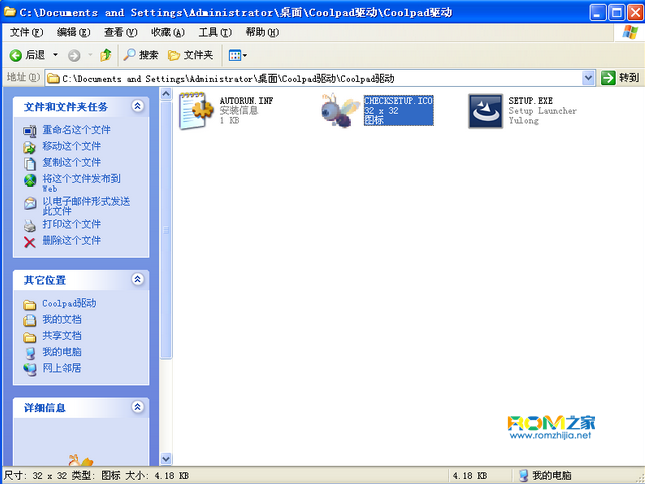This screenshot has width=645, height=484.
Task: Click inside the address bar path field
Action: coord(314,78)
